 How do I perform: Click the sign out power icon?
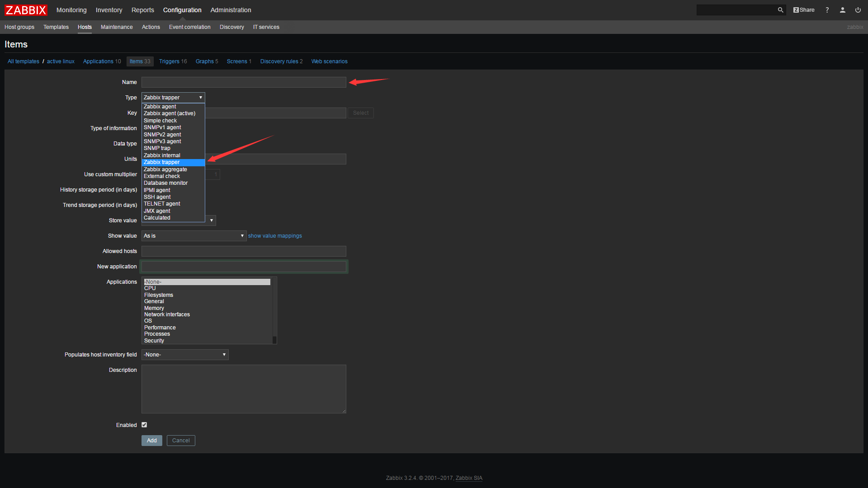[858, 10]
